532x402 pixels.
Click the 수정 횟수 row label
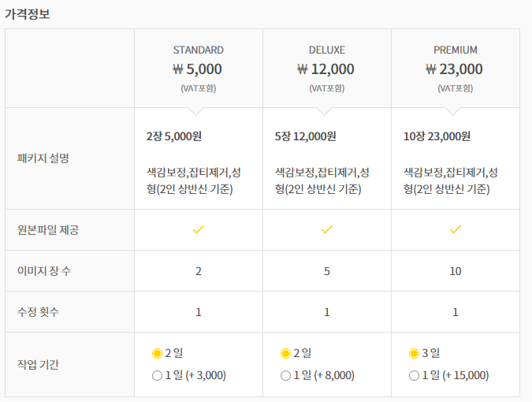coord(38,312)
